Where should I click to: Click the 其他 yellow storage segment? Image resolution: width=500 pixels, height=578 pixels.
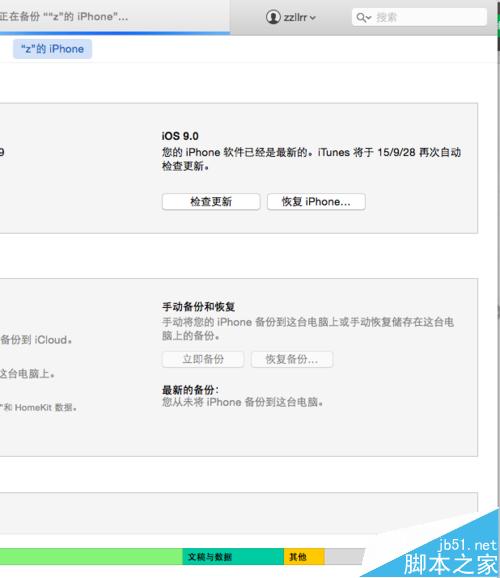pyautogui.click(x=304, y=557)
